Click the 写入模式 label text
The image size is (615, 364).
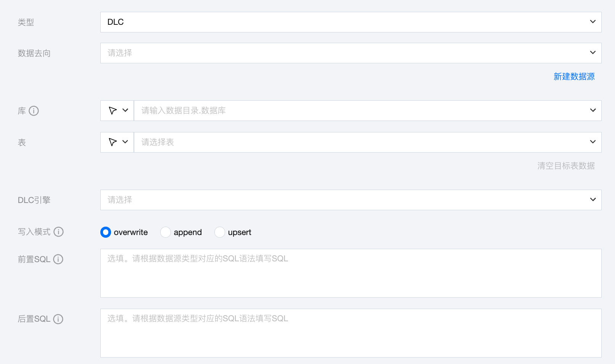point(34,232)
